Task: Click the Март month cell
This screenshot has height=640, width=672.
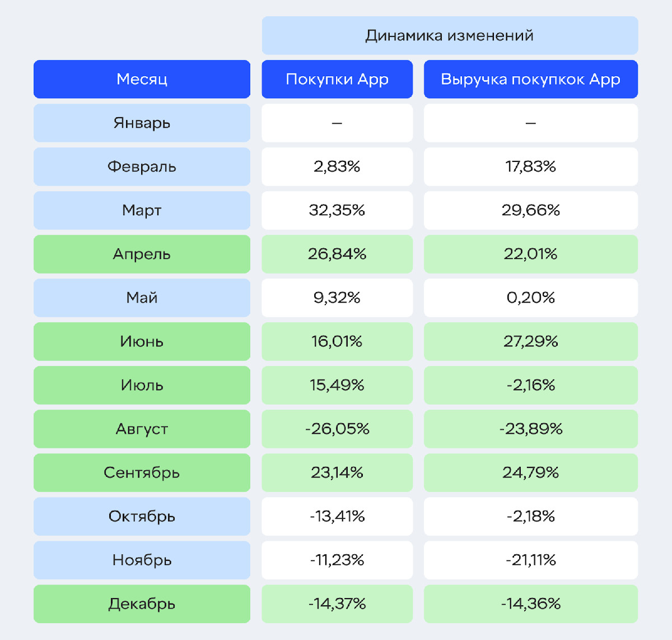Action: coord(142,210)
